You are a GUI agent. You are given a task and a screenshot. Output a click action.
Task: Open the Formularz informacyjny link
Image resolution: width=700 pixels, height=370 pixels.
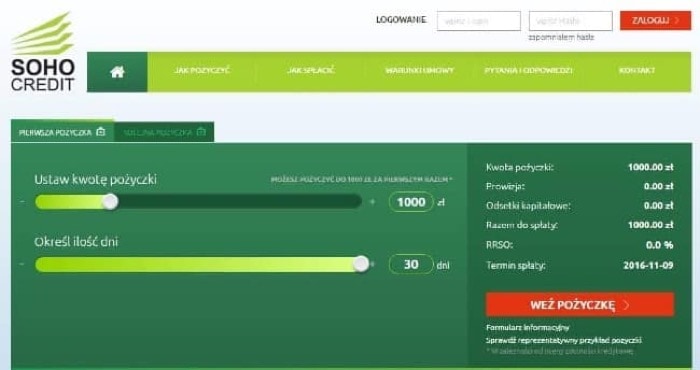pos(528,328)
